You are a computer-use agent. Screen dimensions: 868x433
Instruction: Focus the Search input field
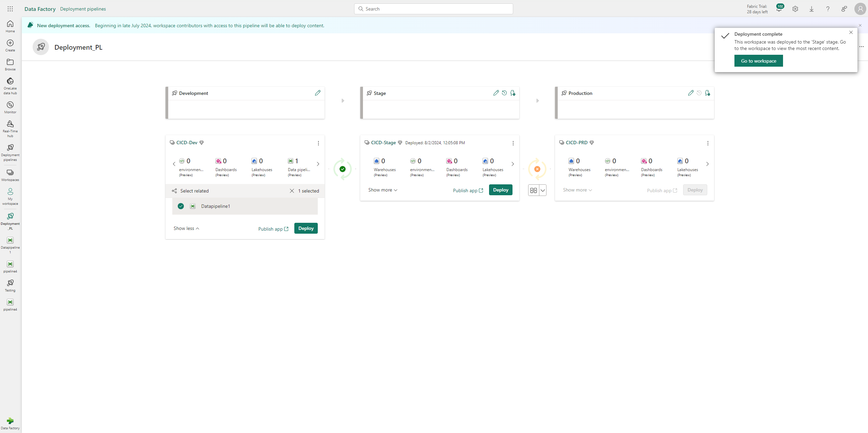coord(434,9)
